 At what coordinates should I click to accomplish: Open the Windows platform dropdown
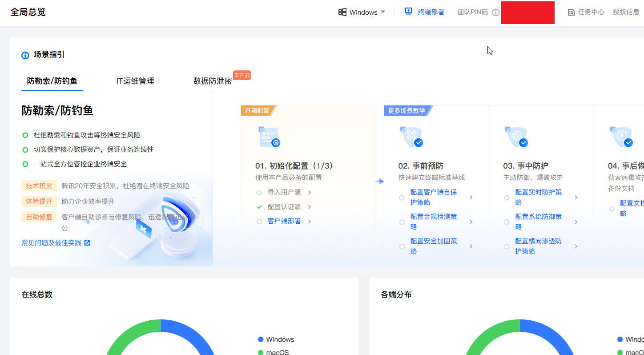coord(362,12)
